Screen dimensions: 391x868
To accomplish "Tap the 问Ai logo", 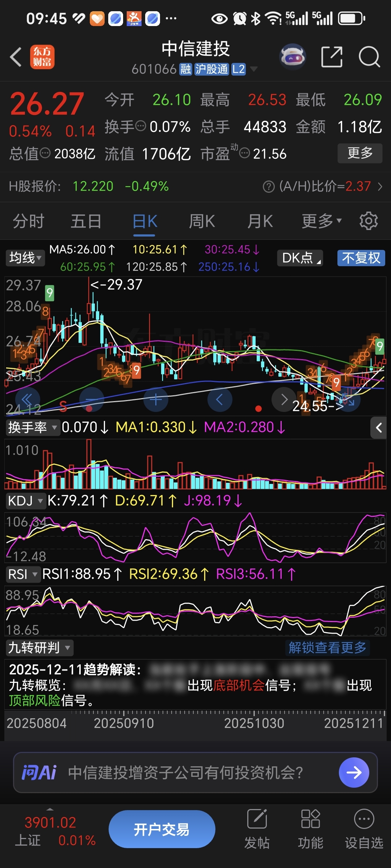I will (39, 773).
